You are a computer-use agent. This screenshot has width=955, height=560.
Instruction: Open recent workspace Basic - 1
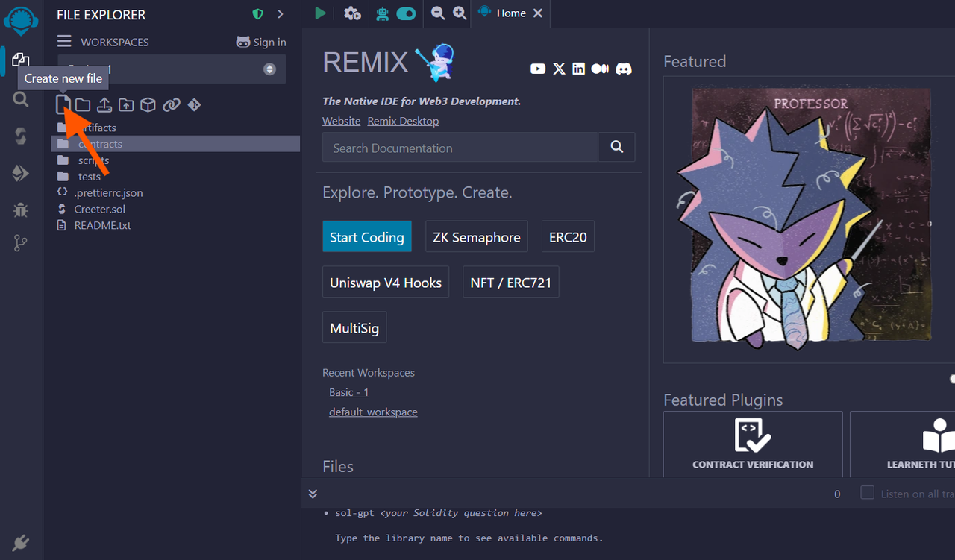coord(349,392)
